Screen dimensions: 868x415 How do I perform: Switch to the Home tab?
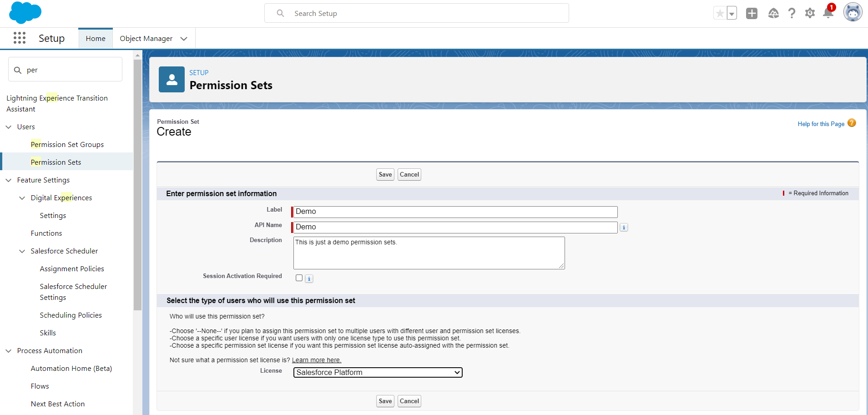tap(96, 39)
